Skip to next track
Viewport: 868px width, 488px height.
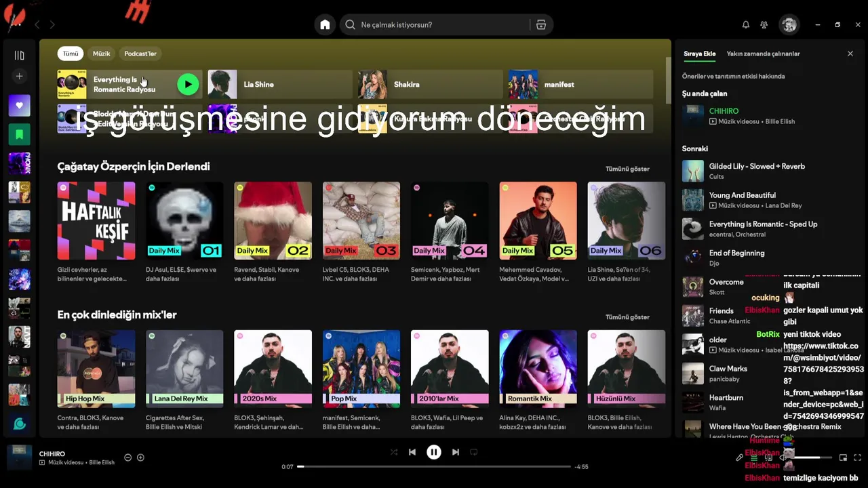click(456, 452)
